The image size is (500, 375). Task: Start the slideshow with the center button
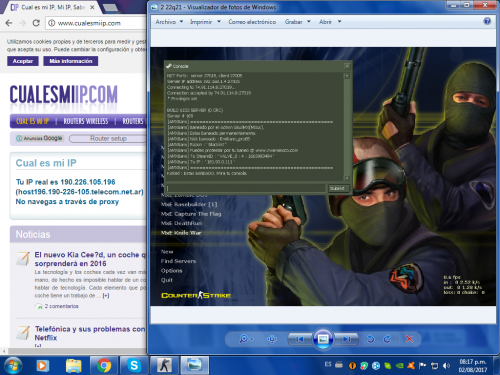tap(323, 339)
